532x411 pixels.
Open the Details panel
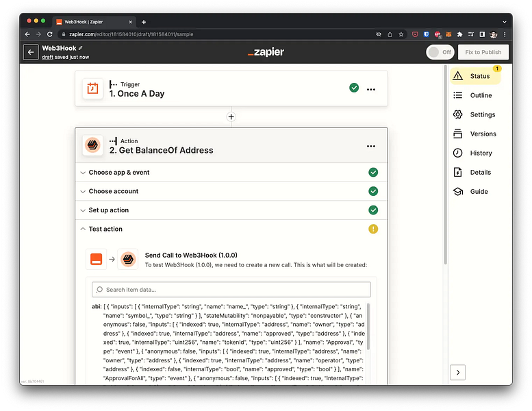pos(475,173)
